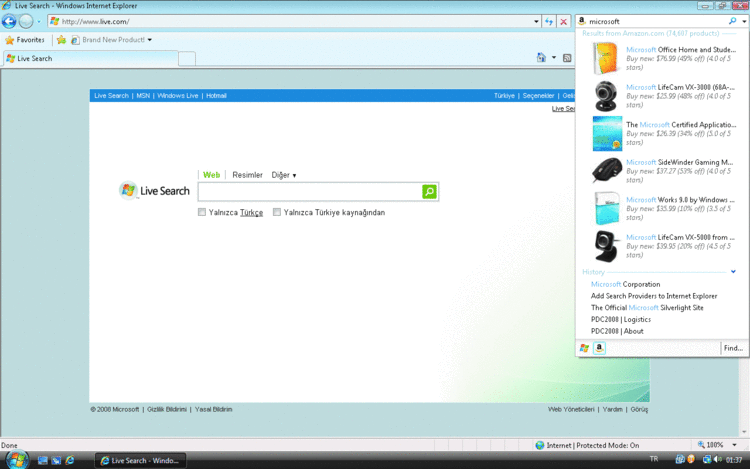Click the LifeCam VX-3000 webcam thumbnail

tap(606, 96)
